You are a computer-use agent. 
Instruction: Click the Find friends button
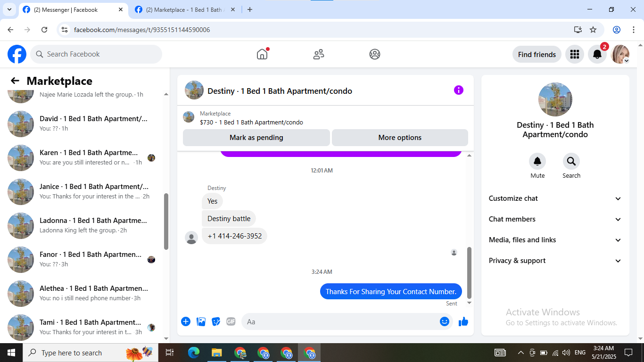[x=537, y=54]
